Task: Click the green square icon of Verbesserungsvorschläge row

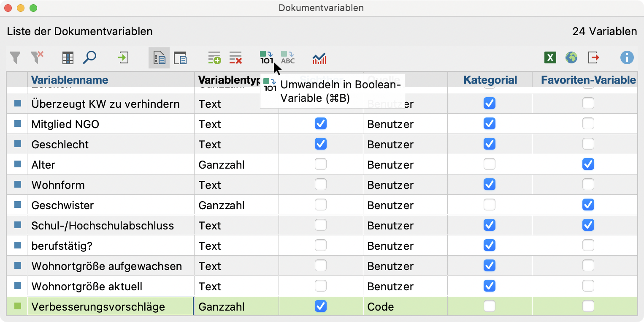Action: tap(18, 306)
